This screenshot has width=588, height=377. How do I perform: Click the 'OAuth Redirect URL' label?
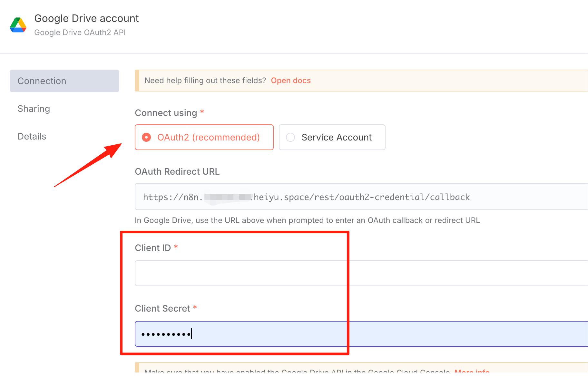tap(177, 171)
